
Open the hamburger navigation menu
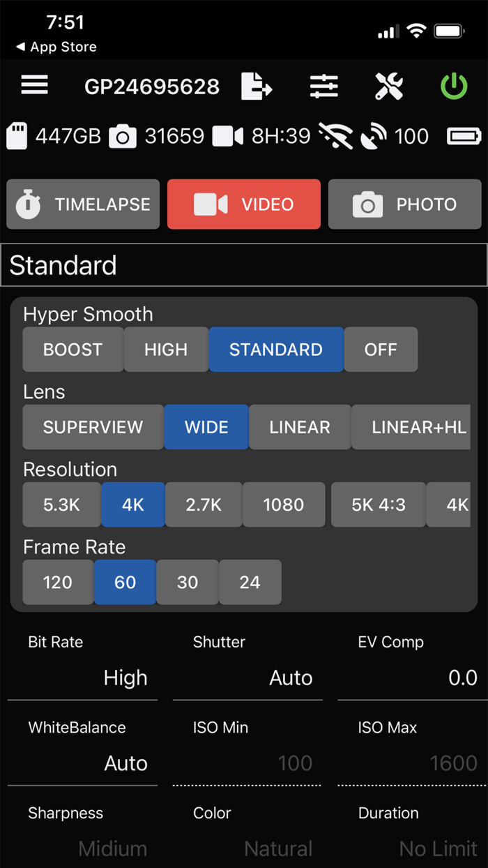[x=33, y=85]
